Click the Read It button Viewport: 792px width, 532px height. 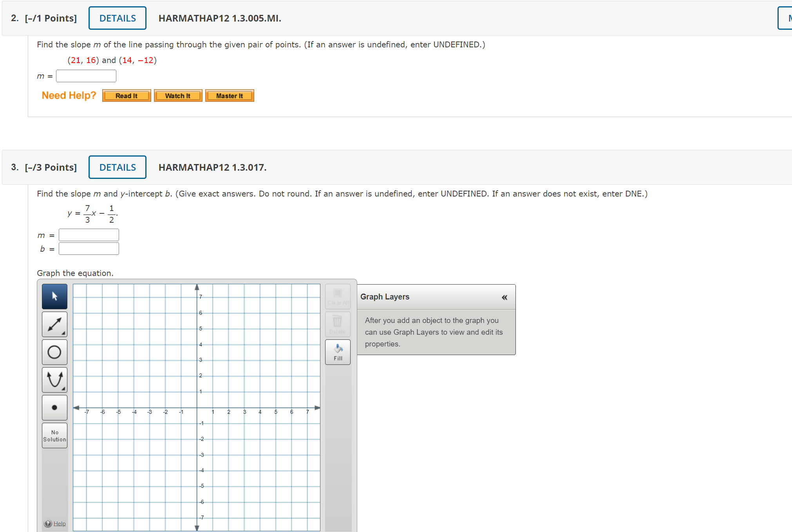126,95
